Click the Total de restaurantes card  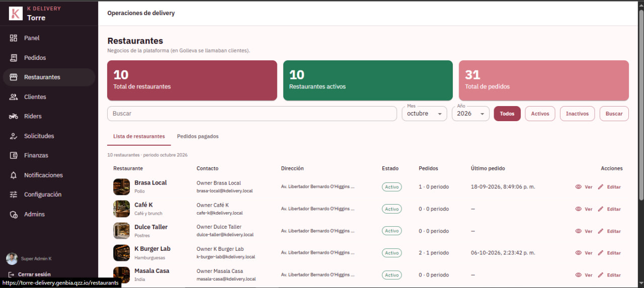(192, 80)
